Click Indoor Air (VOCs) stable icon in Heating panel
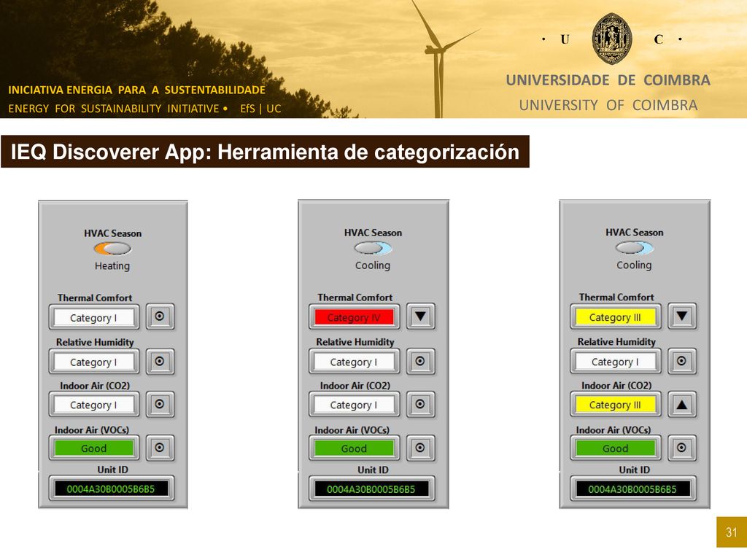This screenshot has height=560, width=747. 160,447
